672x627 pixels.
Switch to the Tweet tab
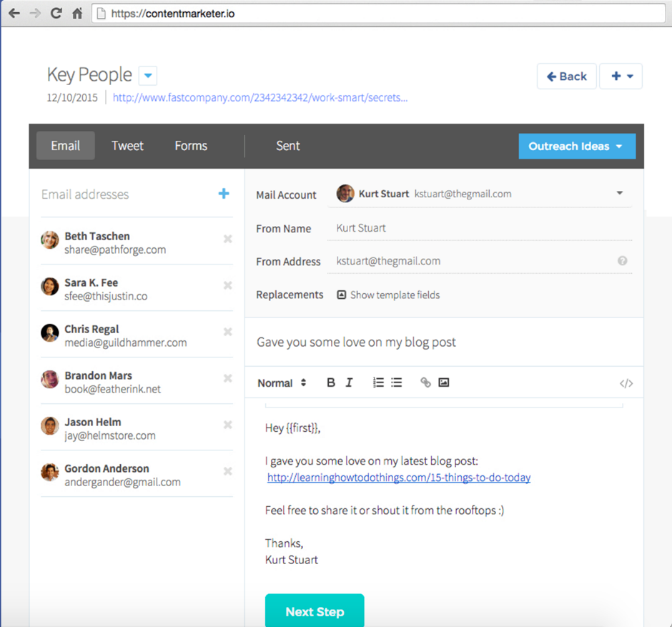[127, 146]
